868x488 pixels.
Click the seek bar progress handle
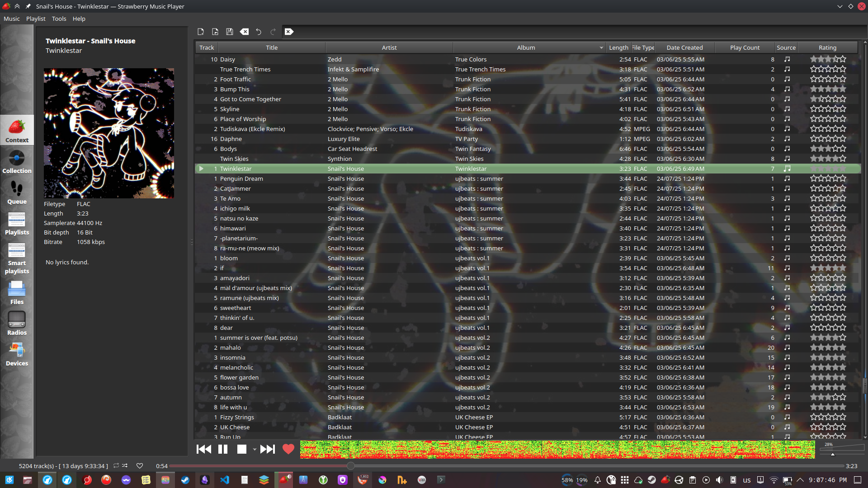[x=351, y=465]
